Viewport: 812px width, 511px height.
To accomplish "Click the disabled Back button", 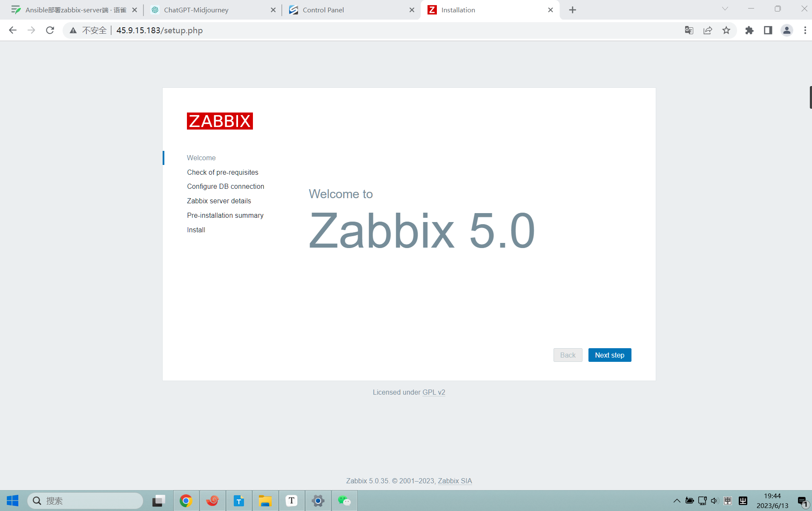I will 568,355.
